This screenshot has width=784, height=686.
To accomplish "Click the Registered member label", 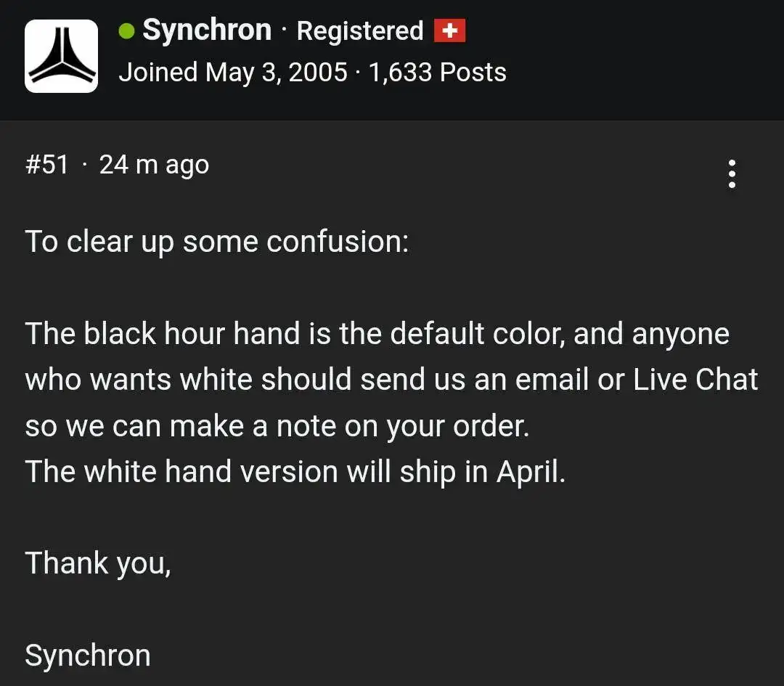I will pyautogui.click(x=360, y=31).
